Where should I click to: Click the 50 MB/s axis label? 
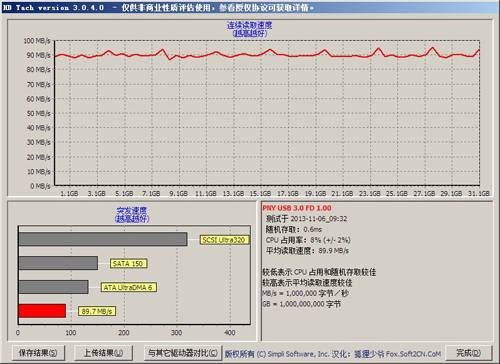point(38,113)
